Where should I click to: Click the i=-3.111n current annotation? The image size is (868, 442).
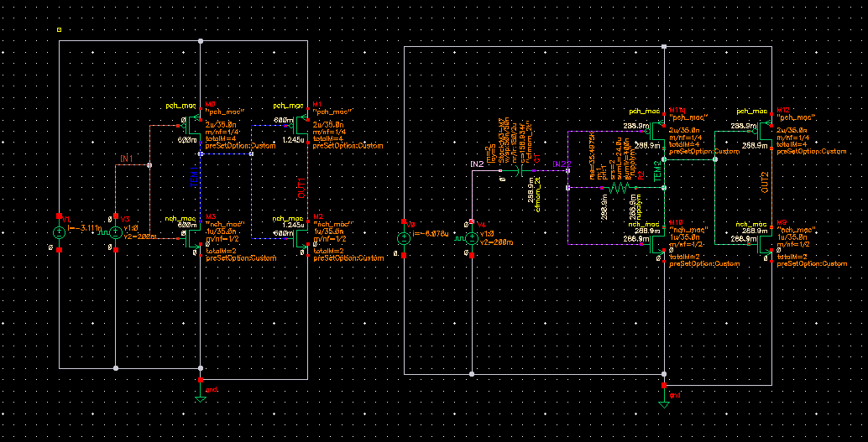[85, 228]
